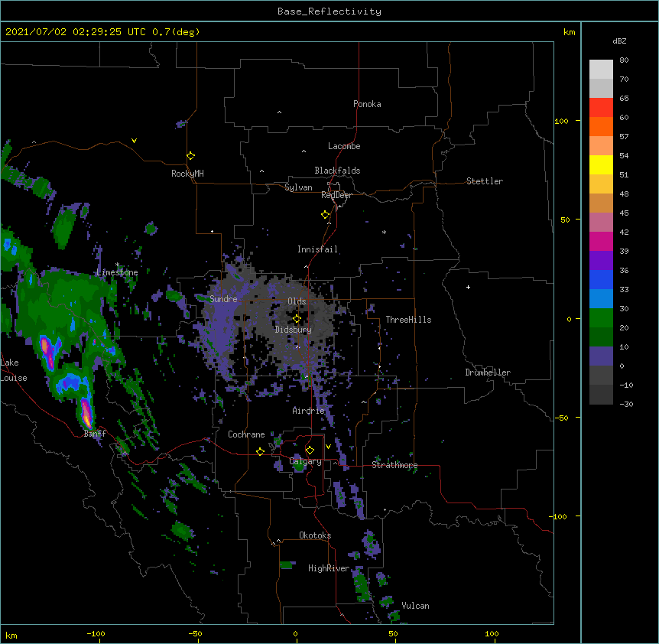Viewport: 659px width, 644px height.
Task: Pick the red 65 dBZ legend swatch
Action: (x=601, y=108)
